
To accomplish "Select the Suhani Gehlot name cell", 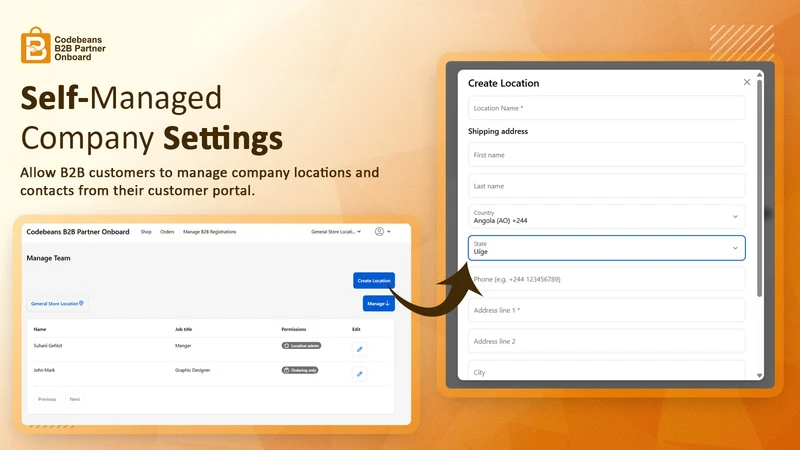I will (48, 345).
